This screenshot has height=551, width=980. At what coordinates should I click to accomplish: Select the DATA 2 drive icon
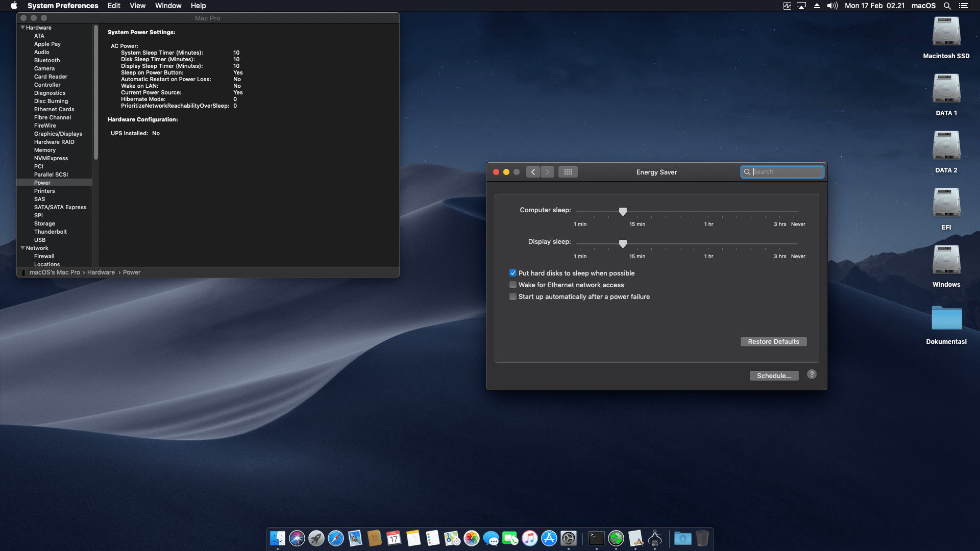click(x=946, y=146)
